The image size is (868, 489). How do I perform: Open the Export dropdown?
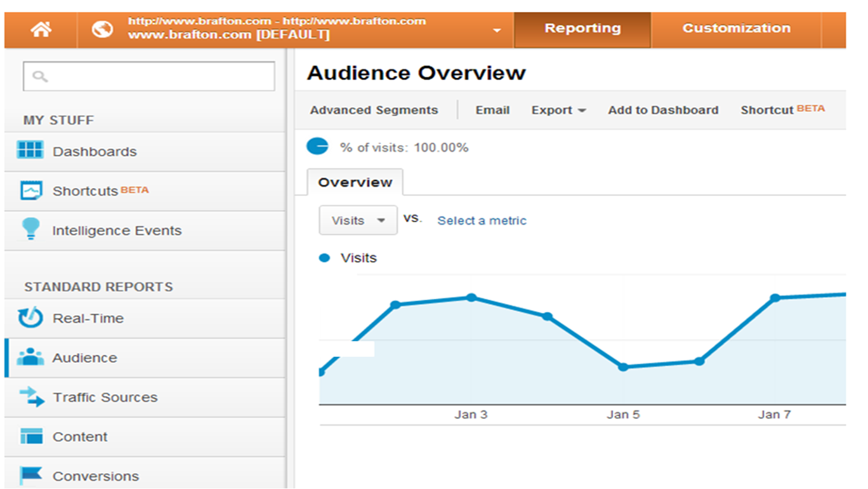558,111
